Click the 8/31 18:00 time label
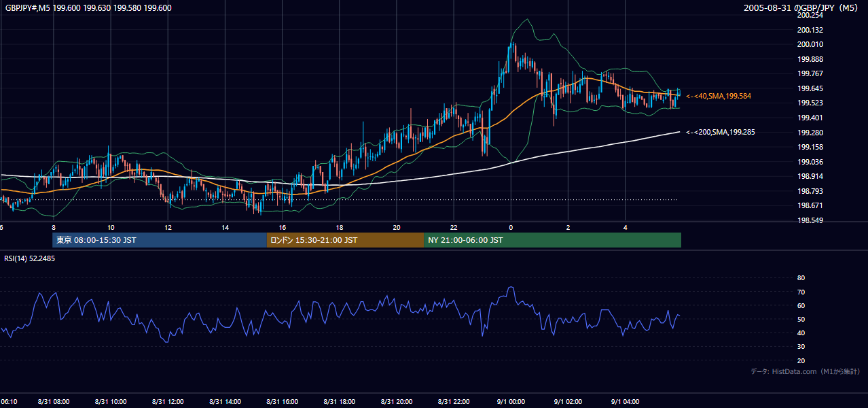 tap(339, 402)
